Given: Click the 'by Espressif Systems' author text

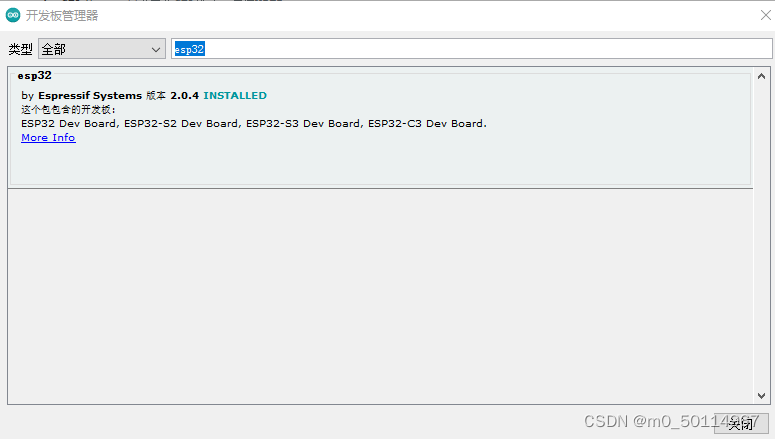Looking at the screenshot, I should coord(82,95).
